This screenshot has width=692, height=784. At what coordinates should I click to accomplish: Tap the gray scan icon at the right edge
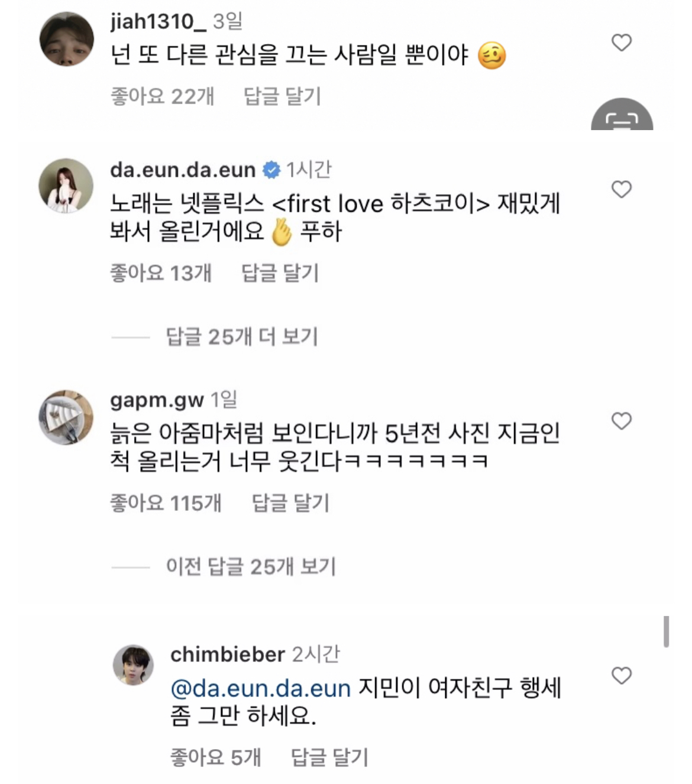tap(622, 115)
